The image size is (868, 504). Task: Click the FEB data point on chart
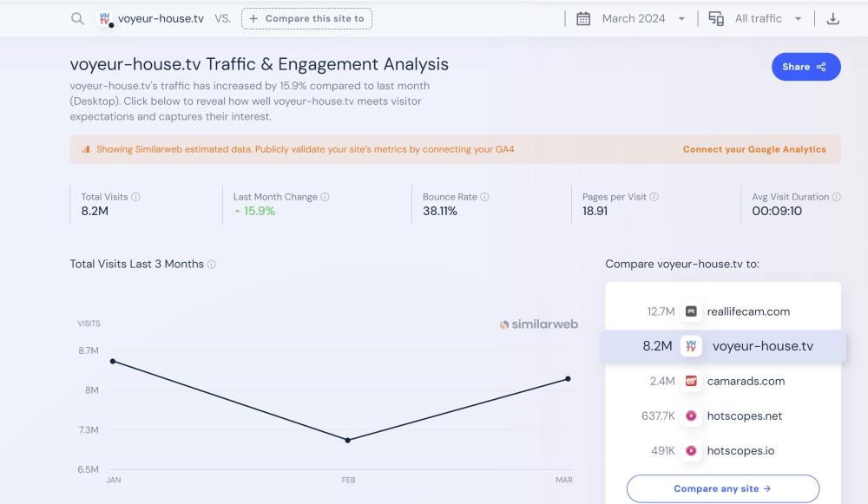[348, 441]
